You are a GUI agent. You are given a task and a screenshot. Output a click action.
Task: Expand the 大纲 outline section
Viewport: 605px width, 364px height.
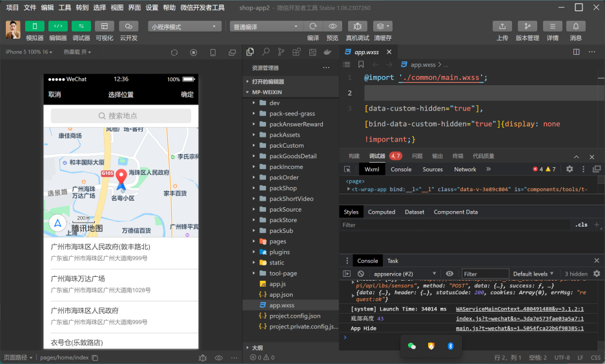pos(291,348)
